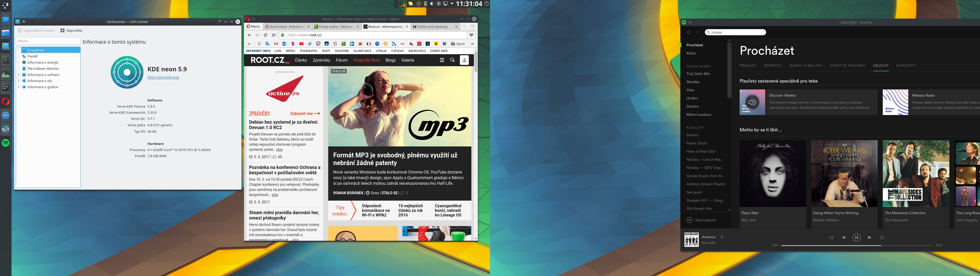Open the Gmail bookmark in Opera bookmarks bar

[276, 44]
